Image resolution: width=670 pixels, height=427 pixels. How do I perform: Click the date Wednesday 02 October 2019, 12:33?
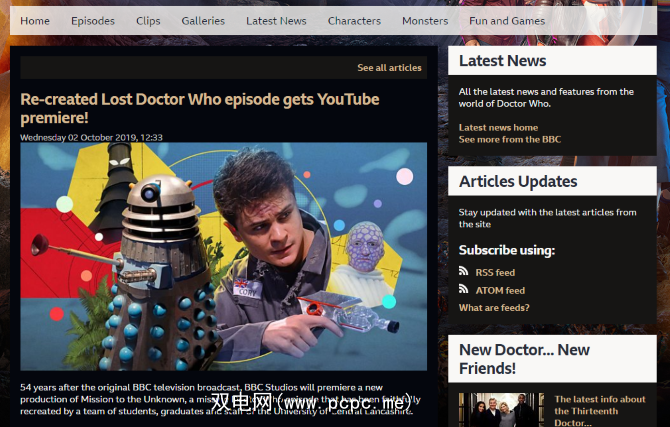click(x=91, y=138)
